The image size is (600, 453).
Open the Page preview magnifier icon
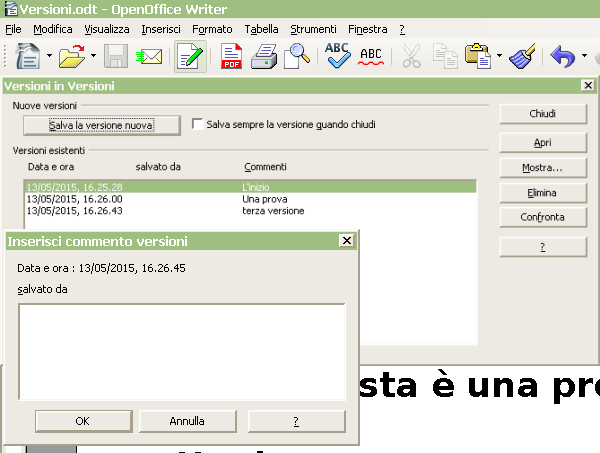tap(297, 56)
